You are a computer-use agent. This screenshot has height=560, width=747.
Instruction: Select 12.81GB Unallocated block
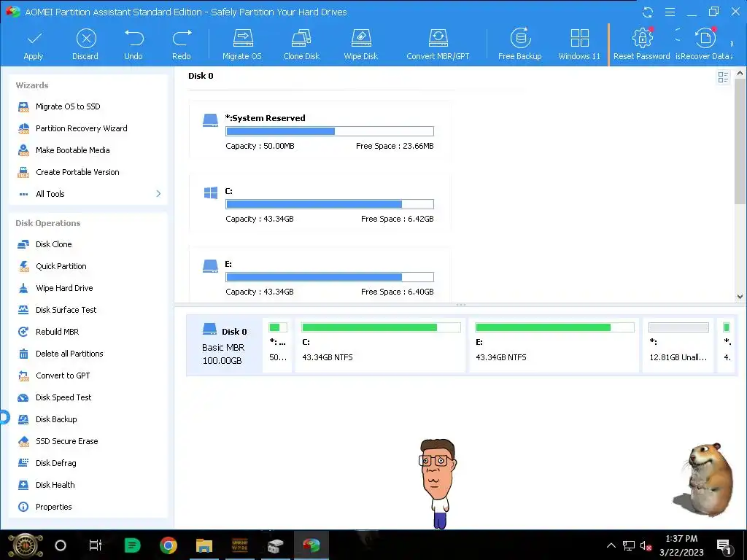[678, 345]
